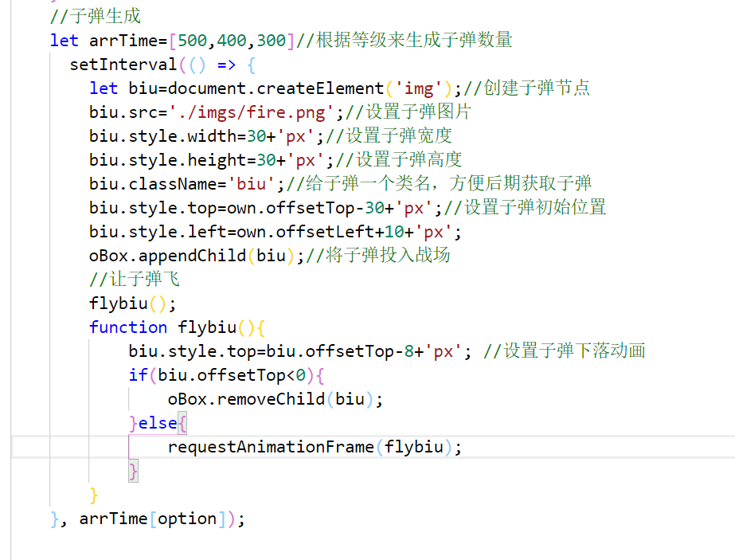This screenshot has height=560, width=735.
Task: Click the 'flybiu();' call statement
Action: tap(133, 303)
